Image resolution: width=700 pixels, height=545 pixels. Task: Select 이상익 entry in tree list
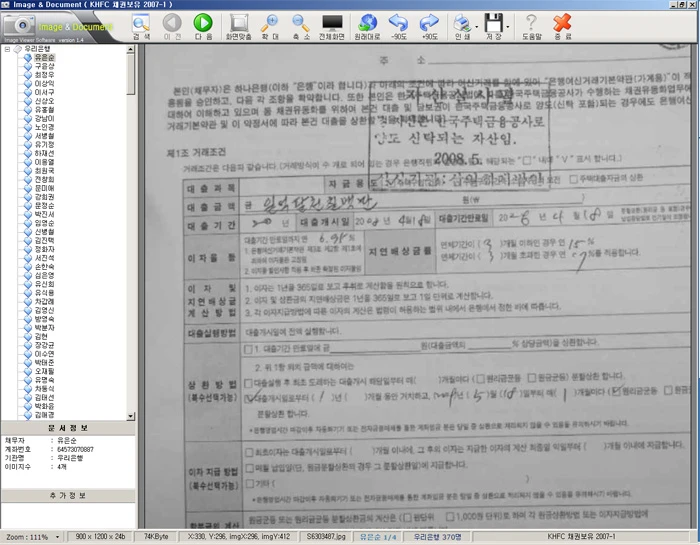pyautogui.click(x=45, y=83)
